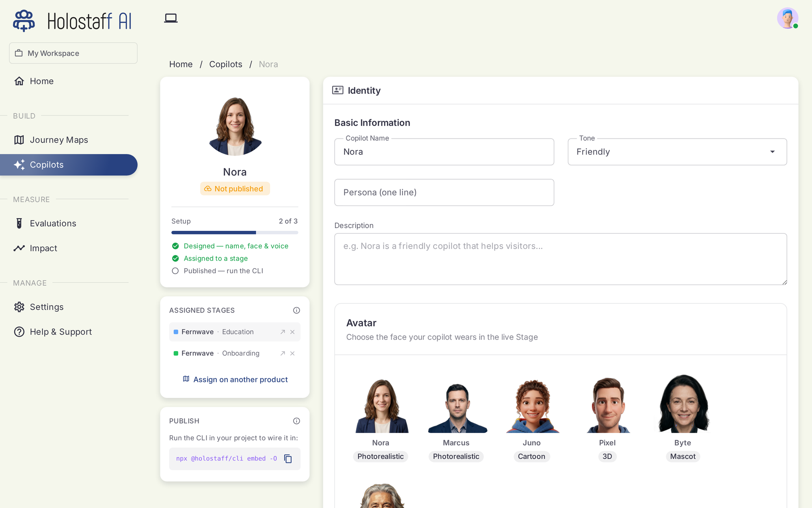
Task: Click into the Description text area
Action: pyautogui.click(x=561, y=259)
